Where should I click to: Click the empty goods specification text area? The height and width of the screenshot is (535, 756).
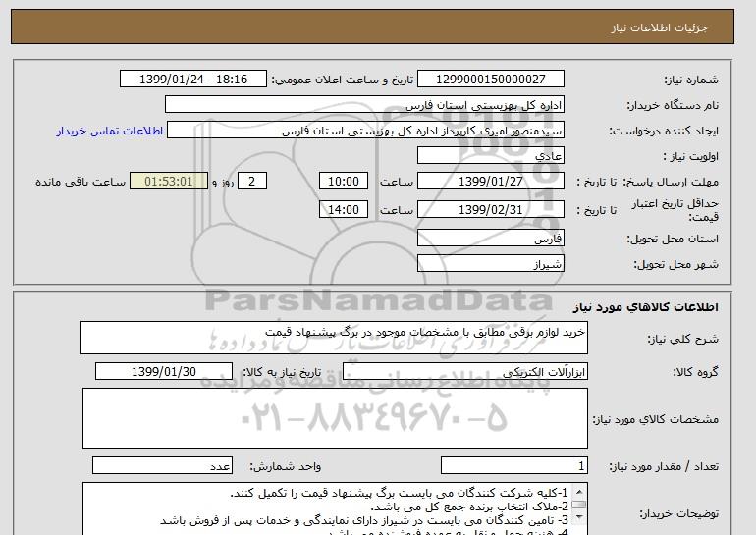click(335, 418)
